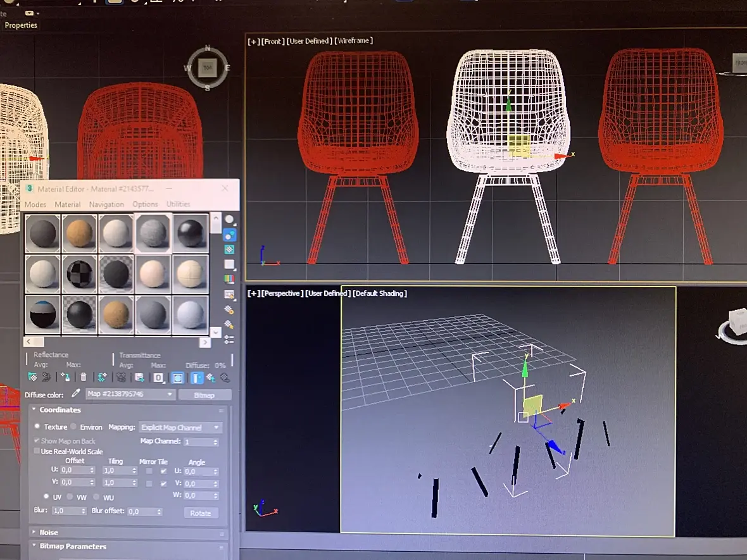
Task: Open Material ID Channel flyout
Action: [158, 378]
